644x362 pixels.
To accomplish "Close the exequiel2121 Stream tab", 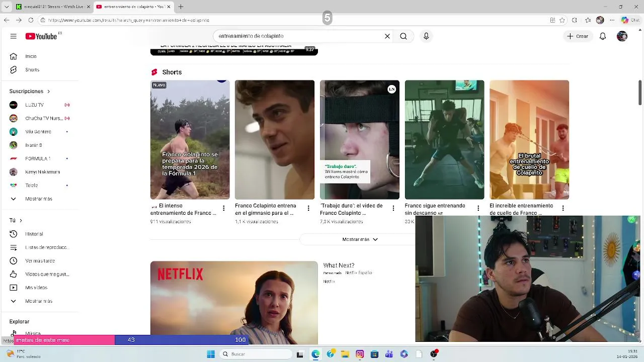I will coord(88,7).
